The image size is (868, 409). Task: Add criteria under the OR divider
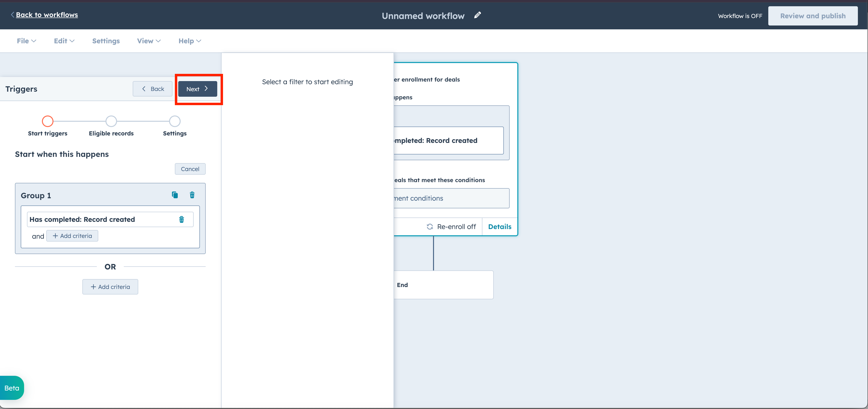pyautogui.click(x=110, y=287)
